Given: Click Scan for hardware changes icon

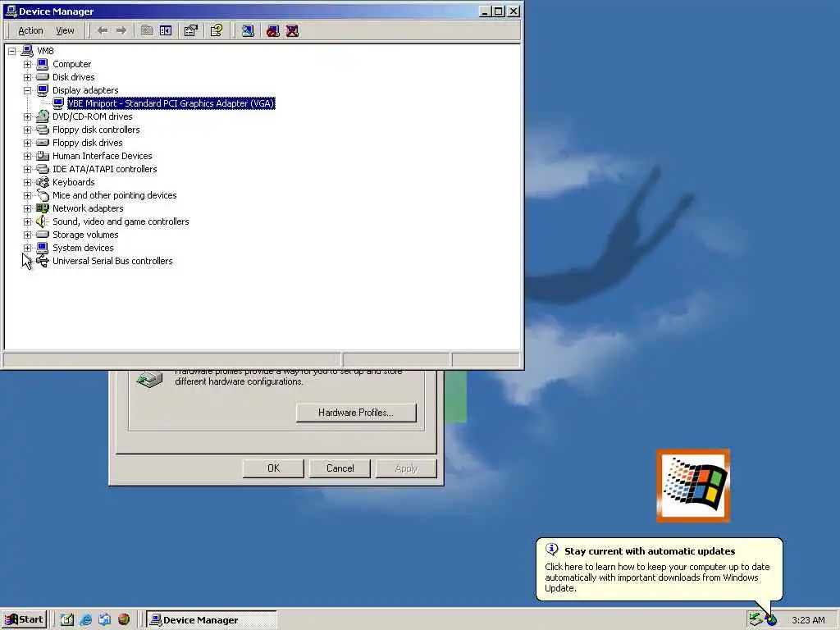Looking at the screenshot, I should (248, 30).
